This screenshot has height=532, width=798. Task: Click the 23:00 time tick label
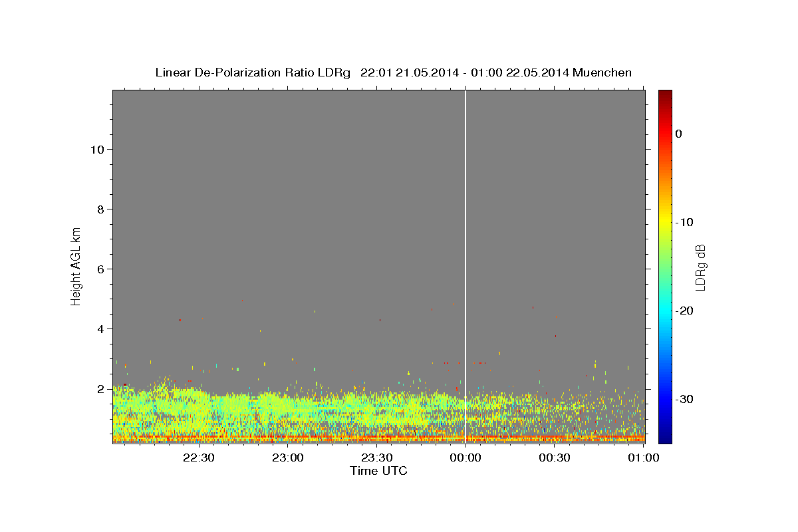[x=288, y=458]
